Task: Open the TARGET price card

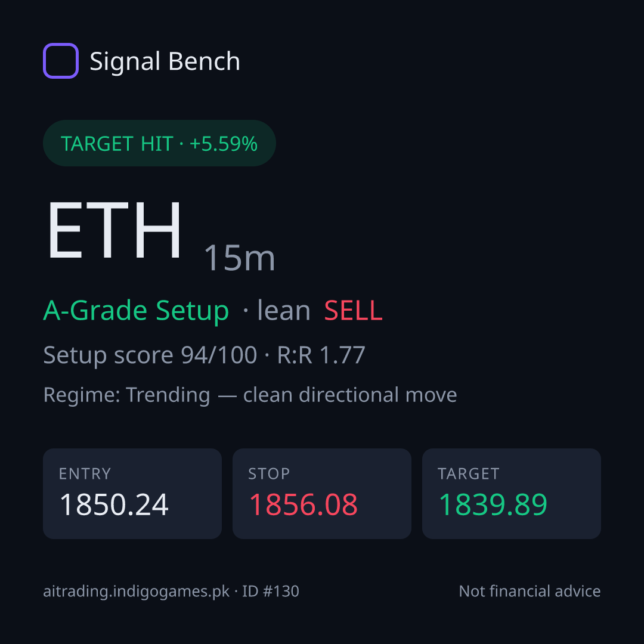Action: [512, 494]
